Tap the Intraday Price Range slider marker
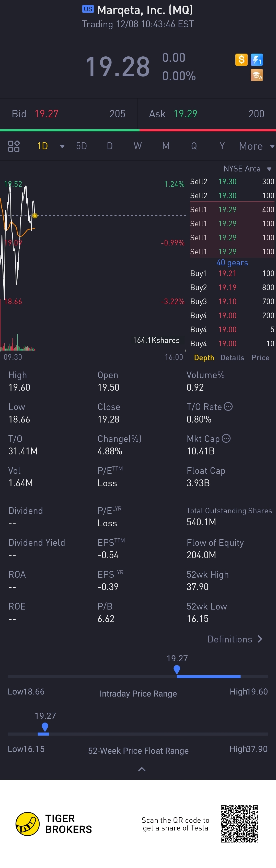276x868 pixels. 177,669
